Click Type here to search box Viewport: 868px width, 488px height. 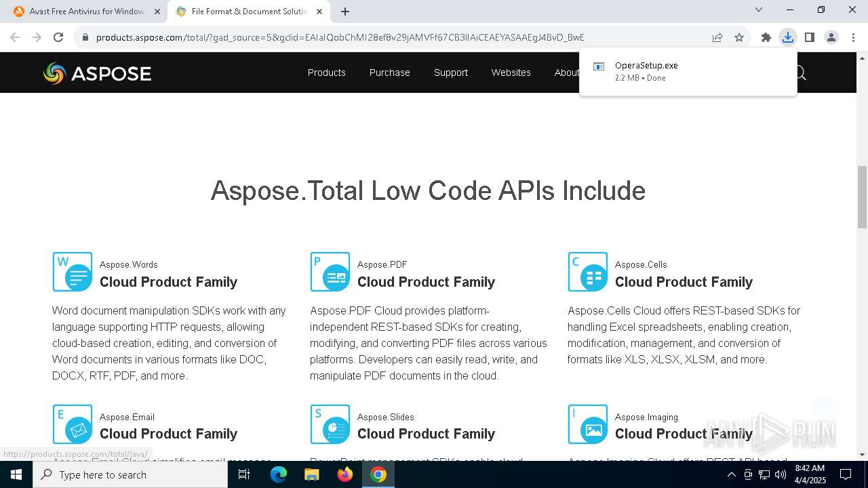[130, 474]
